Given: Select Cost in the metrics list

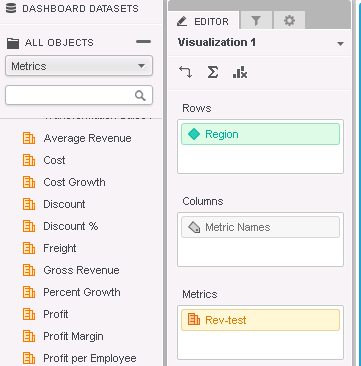Looking at the screenshot, I should 54,160.
